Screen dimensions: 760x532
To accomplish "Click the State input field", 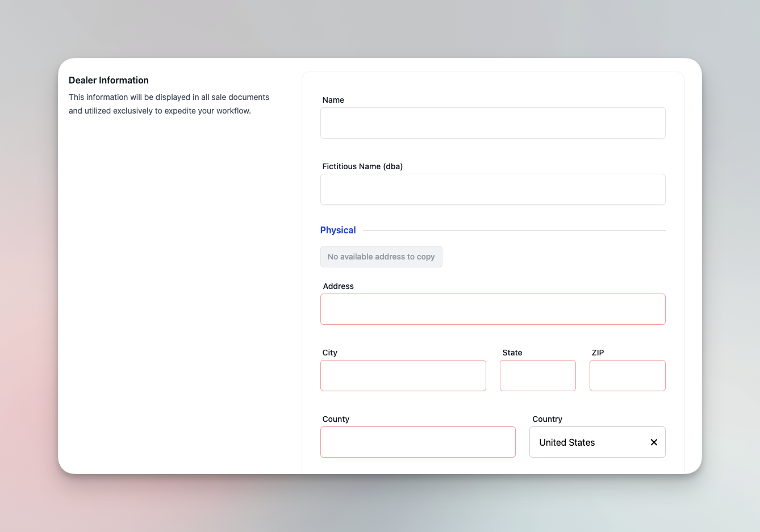I will tap(537, 375).
